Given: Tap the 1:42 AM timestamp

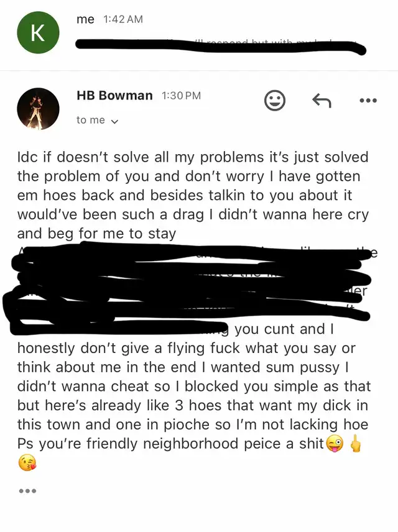Looking at the screenshot, I should [x=123, y=19].
